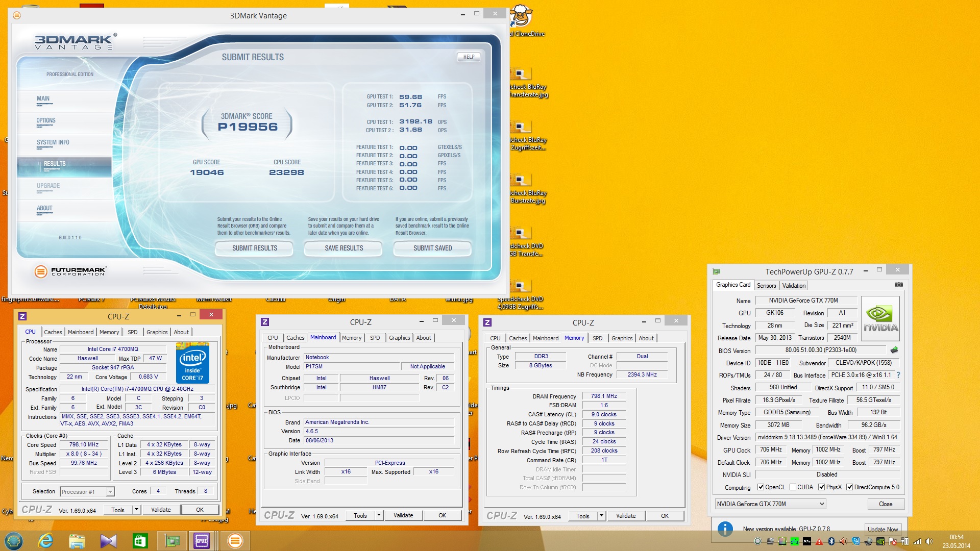
Task: Open About tab in the right CPU-Z window
Action: (x=646, y=338)
